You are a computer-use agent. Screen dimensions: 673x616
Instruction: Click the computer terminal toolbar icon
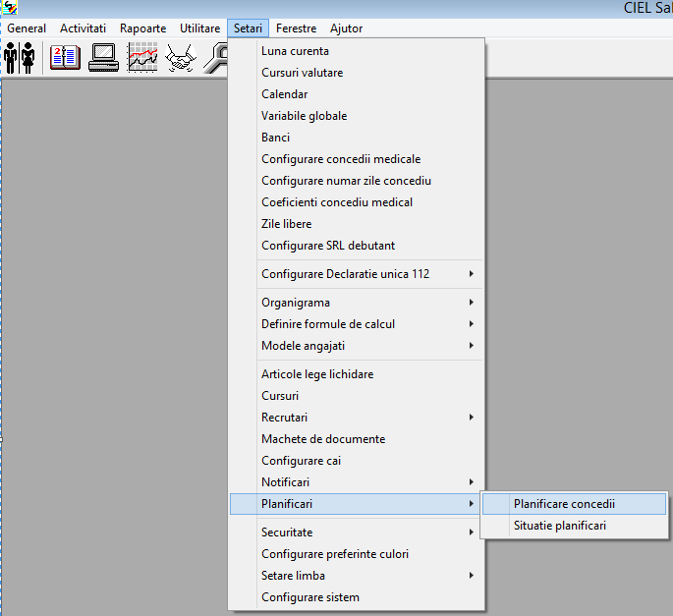point(103,58)
